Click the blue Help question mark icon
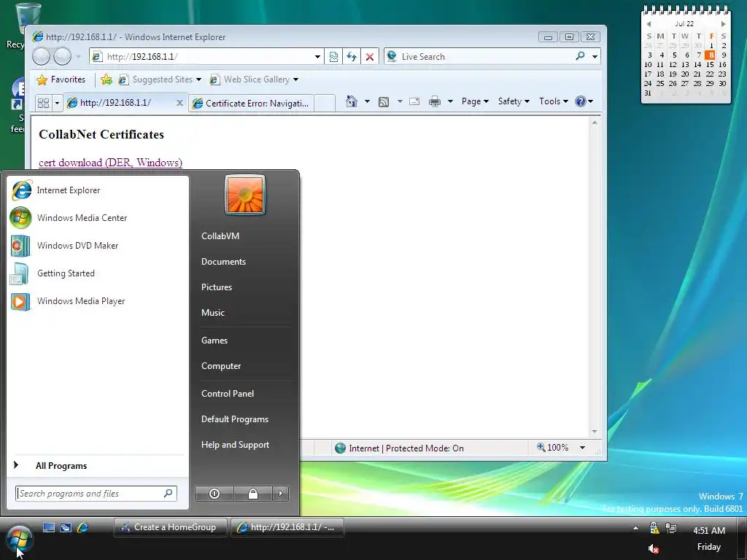747x560 pixels. 580,101
